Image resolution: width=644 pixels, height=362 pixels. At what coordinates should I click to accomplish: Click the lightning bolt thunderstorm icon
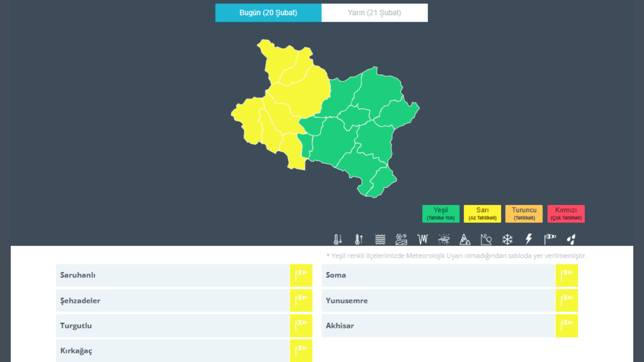pyautogui.click(x=529, y=239)
